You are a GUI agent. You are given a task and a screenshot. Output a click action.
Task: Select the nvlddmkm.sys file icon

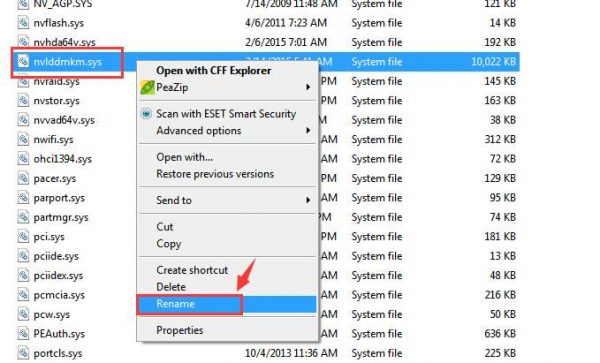[x=23, y=61]
